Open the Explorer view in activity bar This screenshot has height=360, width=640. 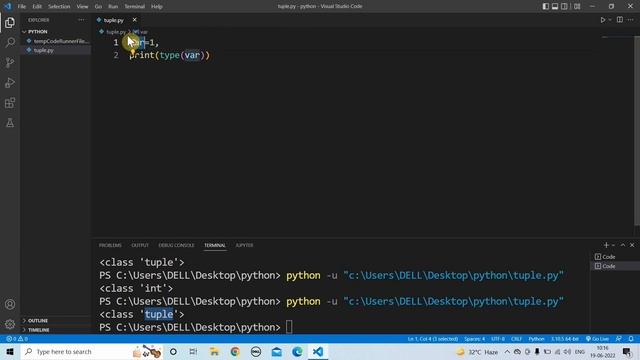pos(10,22)
